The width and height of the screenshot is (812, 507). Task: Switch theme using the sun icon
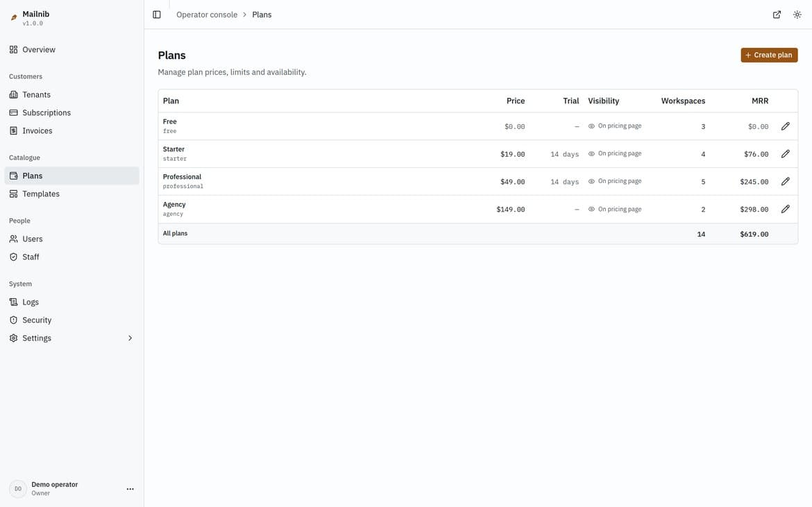(x=797, y=15)
